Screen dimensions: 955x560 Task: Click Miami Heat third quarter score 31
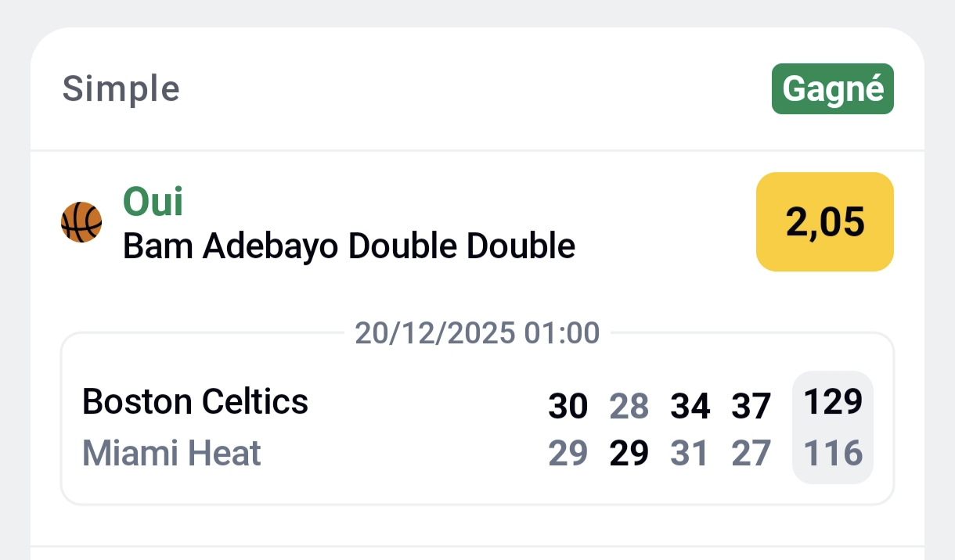coord(690,454)
